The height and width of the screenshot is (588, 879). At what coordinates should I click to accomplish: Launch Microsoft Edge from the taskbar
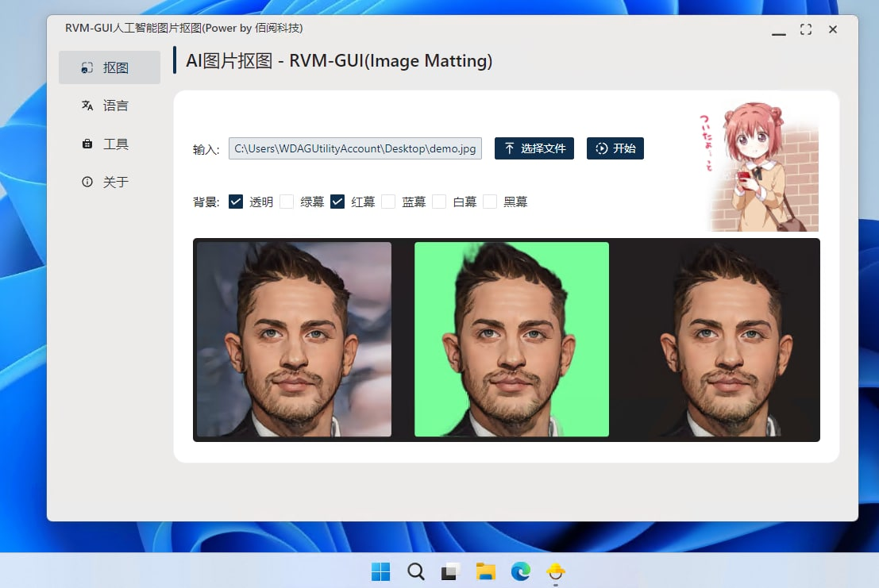point(521,571)
